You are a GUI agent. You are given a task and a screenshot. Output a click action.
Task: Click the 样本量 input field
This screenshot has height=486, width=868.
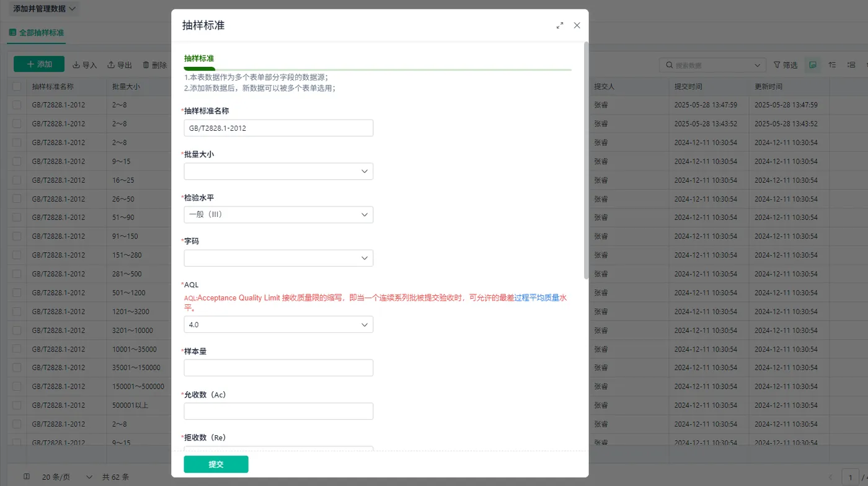[278, 368]
